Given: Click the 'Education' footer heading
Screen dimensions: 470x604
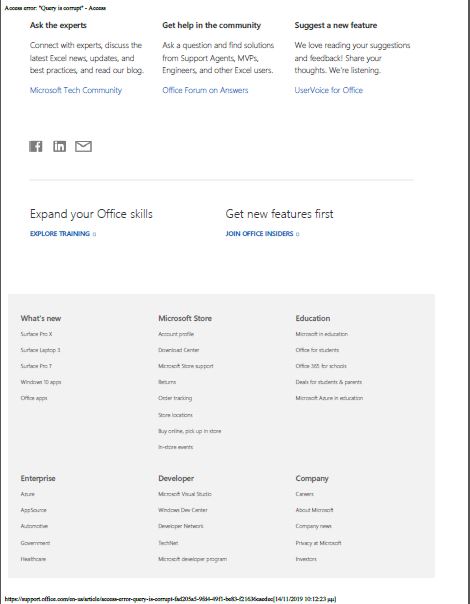Looking at the screenshot, I should click(x=313, y=318).
